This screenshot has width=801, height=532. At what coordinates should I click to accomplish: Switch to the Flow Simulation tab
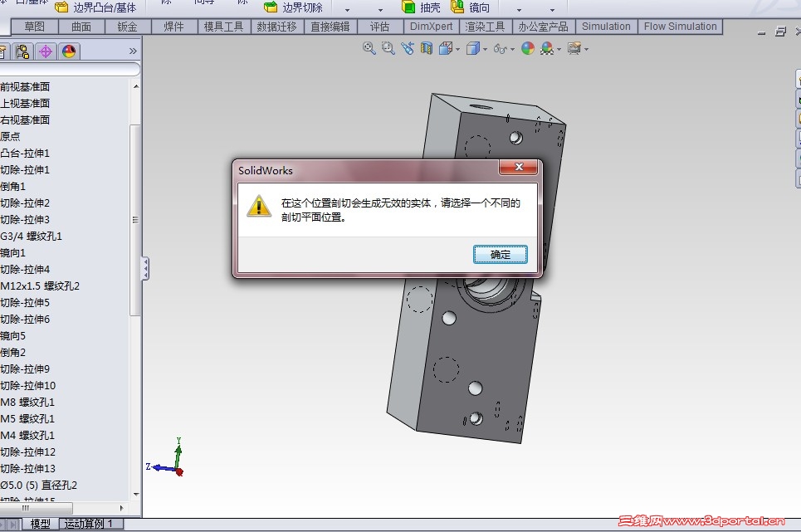click(680, 27)
